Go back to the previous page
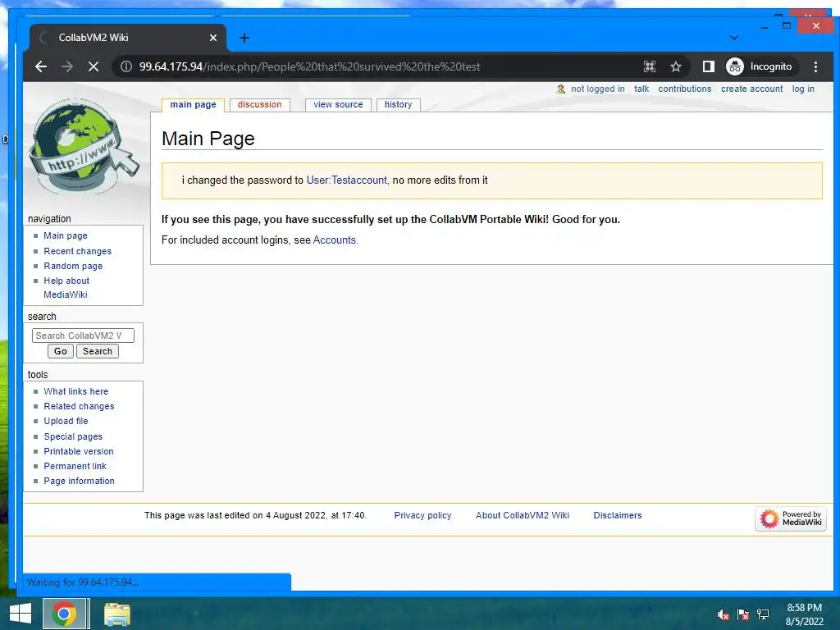 pyautogui.click(x=41, y=66)
